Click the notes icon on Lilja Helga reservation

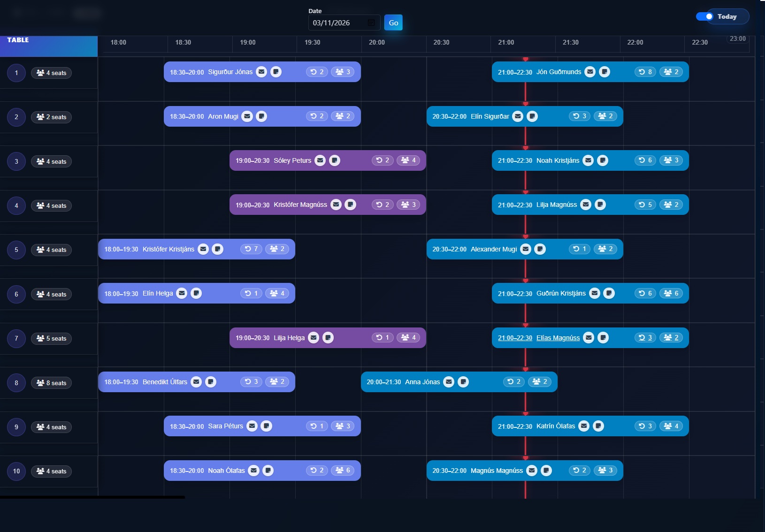point(328,337)
